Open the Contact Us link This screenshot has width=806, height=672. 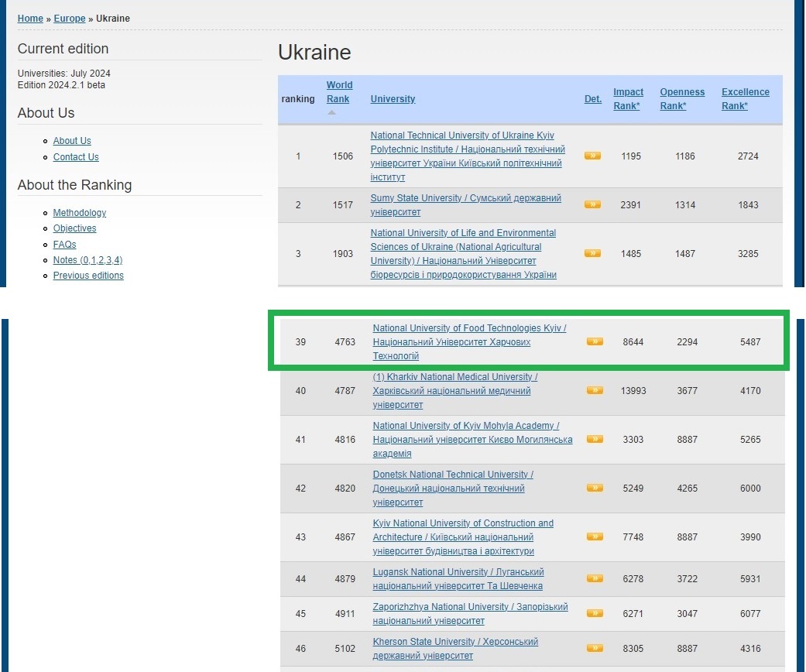click(x=76, y=157)
